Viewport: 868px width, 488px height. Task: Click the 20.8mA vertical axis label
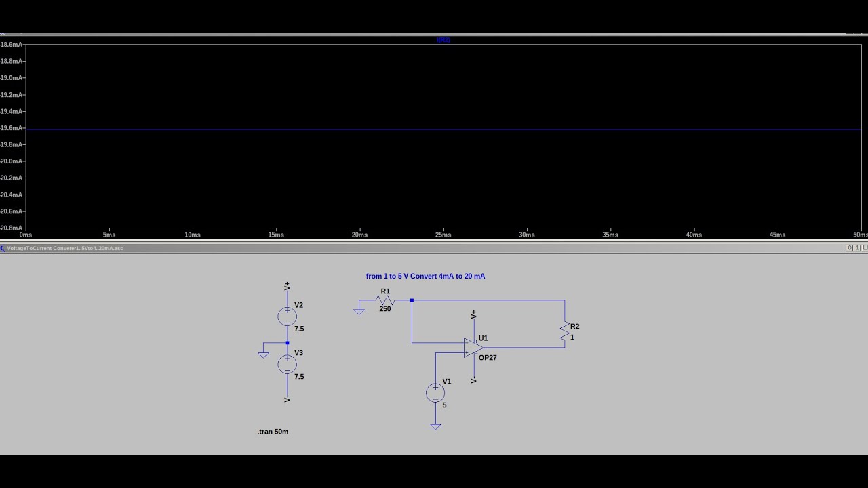coord(12,228)
